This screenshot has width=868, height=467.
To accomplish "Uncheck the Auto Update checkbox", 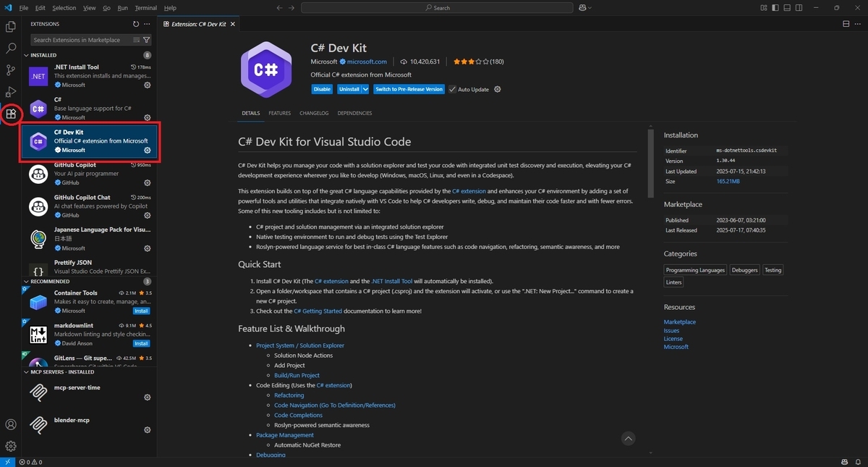I will click(x=452, y=89).
